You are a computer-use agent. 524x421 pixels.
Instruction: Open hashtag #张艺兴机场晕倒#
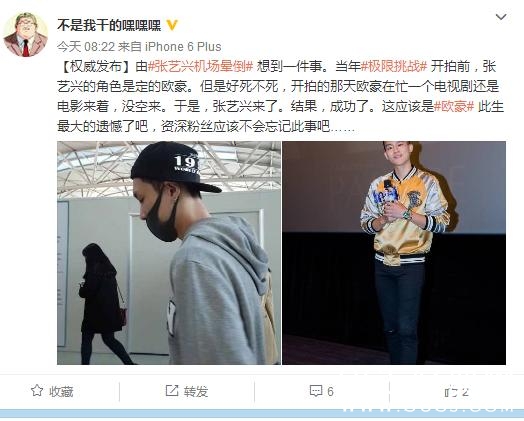click(200, 66)
